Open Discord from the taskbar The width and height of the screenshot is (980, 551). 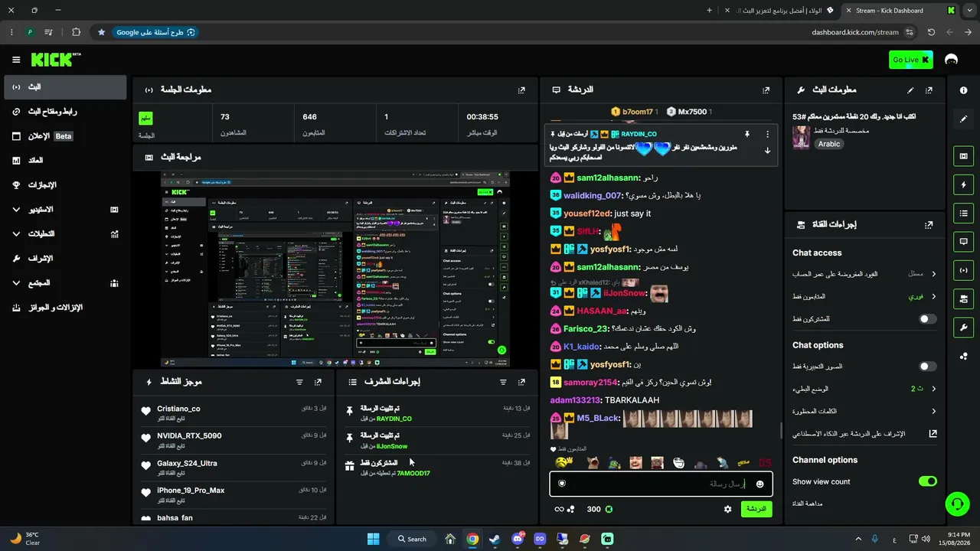(x=518, y=539)
